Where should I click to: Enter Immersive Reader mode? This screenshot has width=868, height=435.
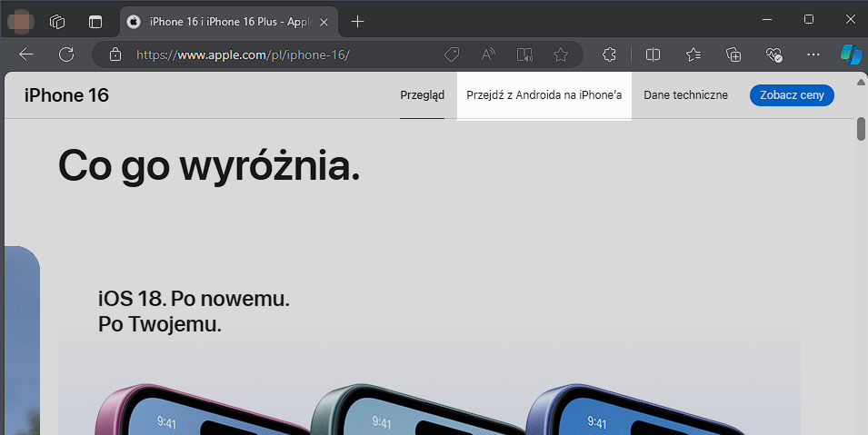pyautogui.click(x=524, y=54)
